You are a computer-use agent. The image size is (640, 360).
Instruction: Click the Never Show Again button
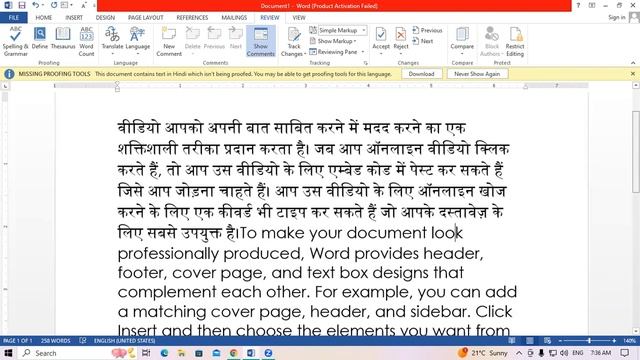click(x=477, y=74)
